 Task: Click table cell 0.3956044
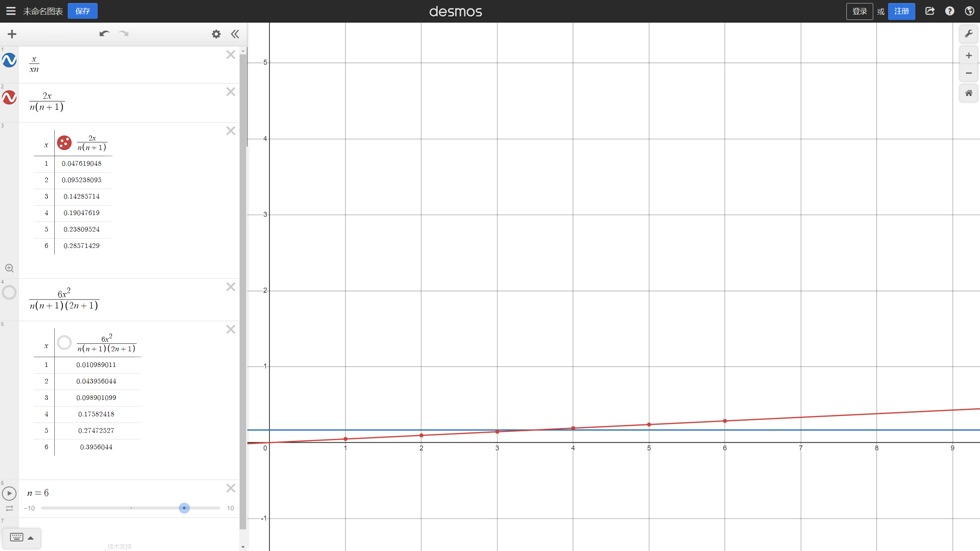(x=96, y=447)
